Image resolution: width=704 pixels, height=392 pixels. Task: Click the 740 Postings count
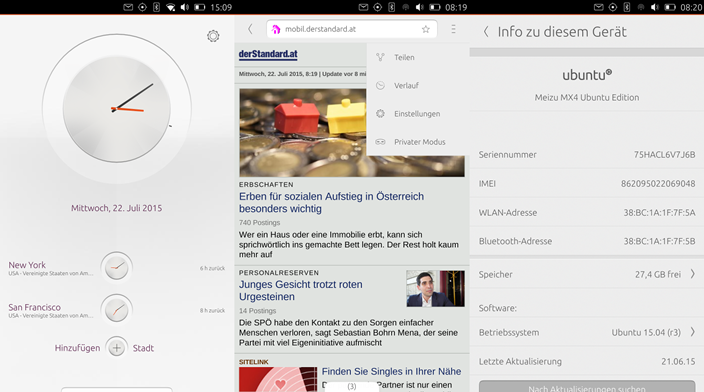[x=259, y=222]
